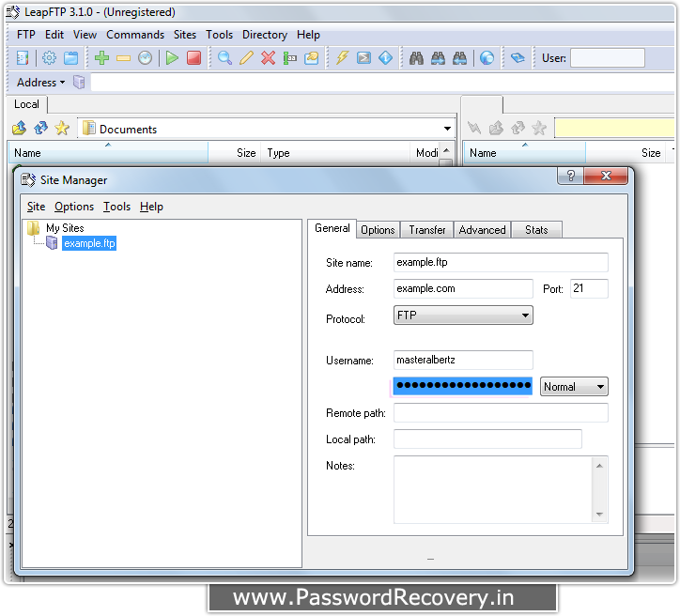680x616 pixels.
Task: Go up a folder in Local pane
Action: tap(19, 128)
